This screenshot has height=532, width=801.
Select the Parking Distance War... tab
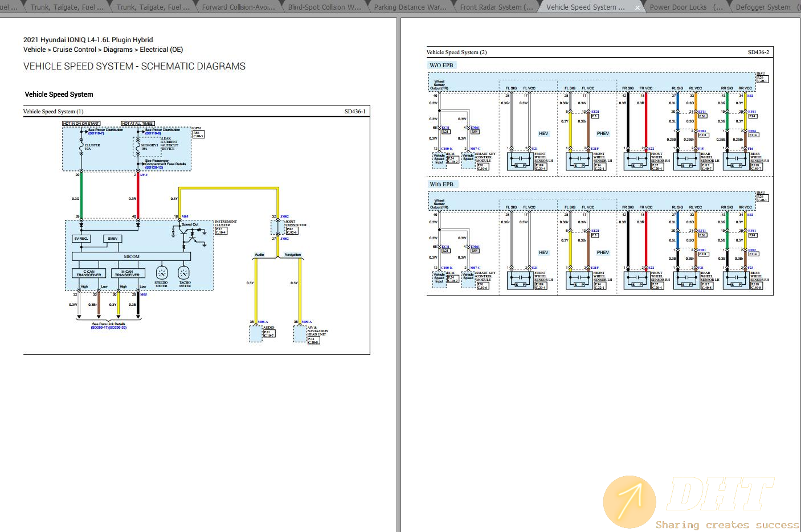[410, 7]
